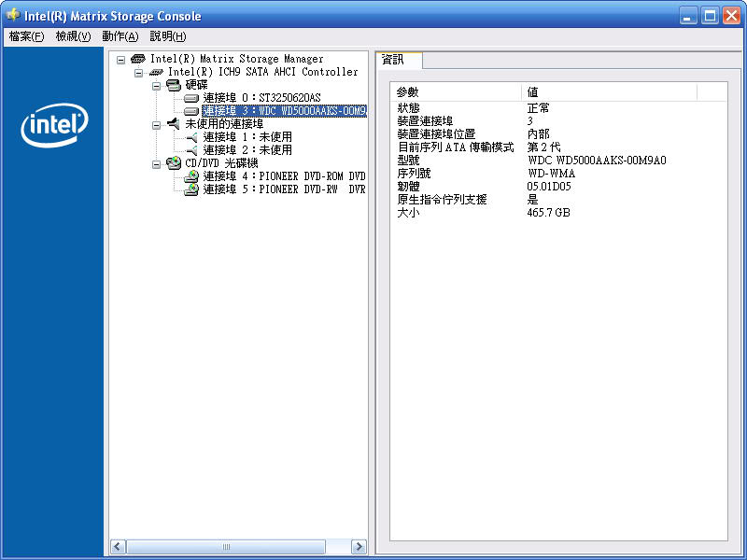Collapse the CD/DVD 光碟機 tree node
The width and height of the screenshot is (747, 560).
point(156,164)
